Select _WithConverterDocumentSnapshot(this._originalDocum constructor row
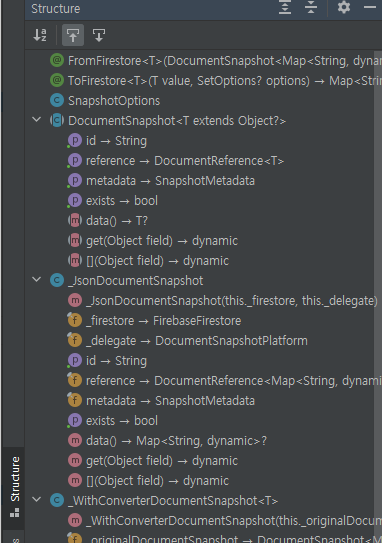This screenshot has height=543, width=382. 224,520
